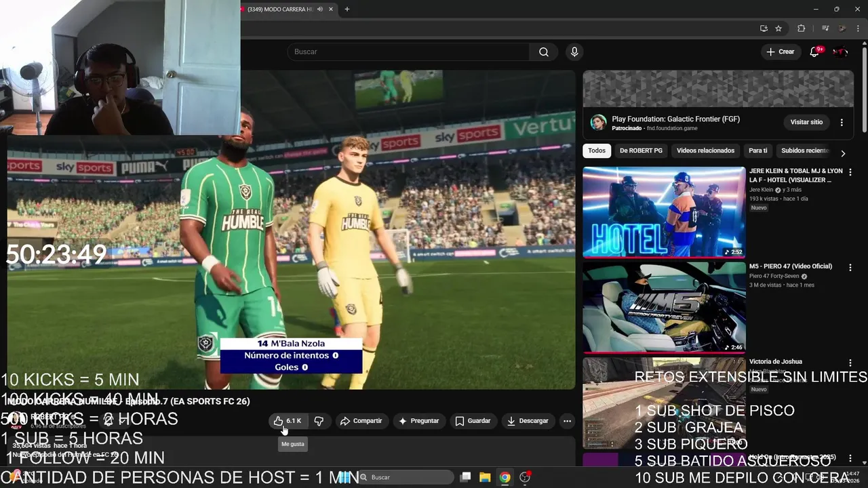868x488 pixels.
Task: Save the video with Guardar
Action: pyautogui.click(x=473, y=421)
